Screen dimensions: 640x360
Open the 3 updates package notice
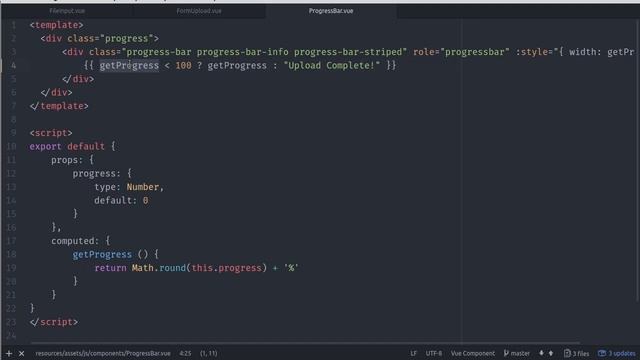(x=617, y=353)
